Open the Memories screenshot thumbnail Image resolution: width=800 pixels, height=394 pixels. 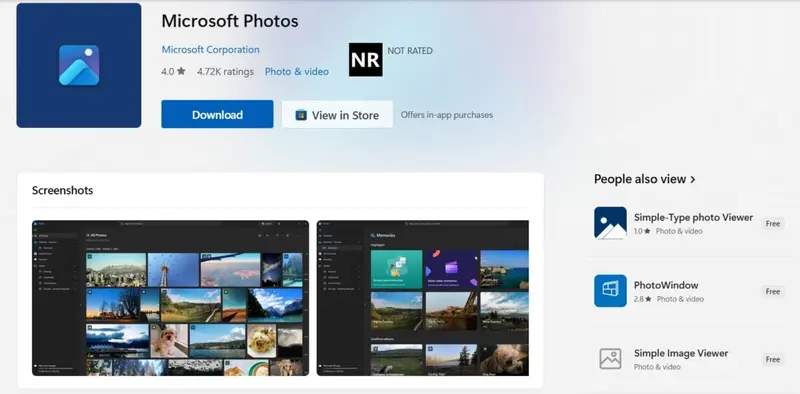pyautogui.click(x=422, y=298)
